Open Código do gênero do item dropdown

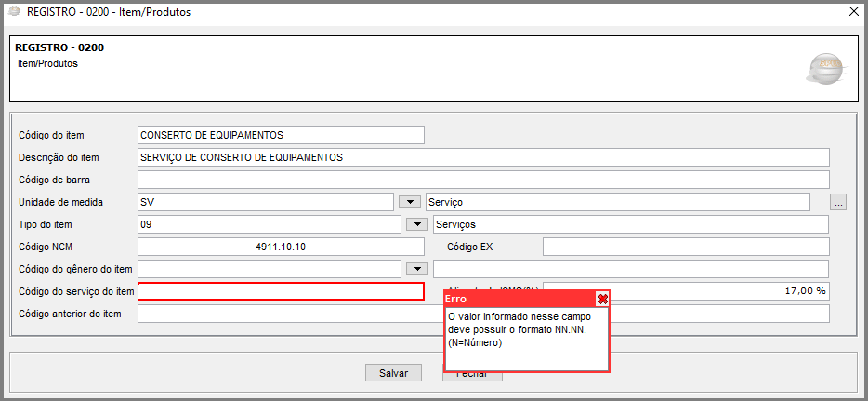click(416, 269)
